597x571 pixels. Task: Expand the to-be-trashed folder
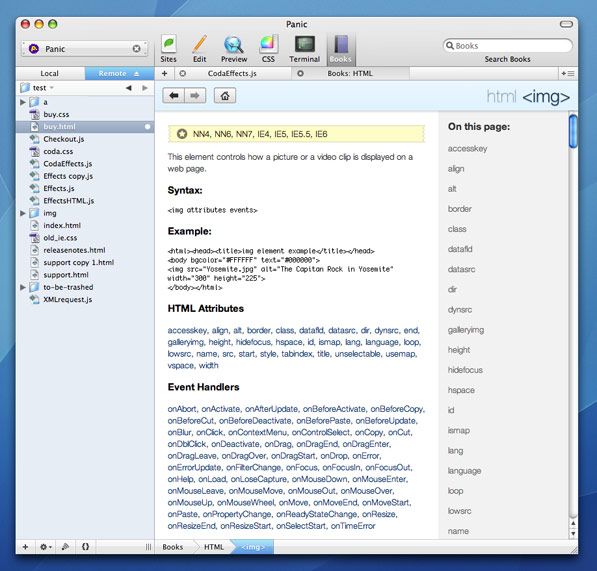tap(23, 287)
